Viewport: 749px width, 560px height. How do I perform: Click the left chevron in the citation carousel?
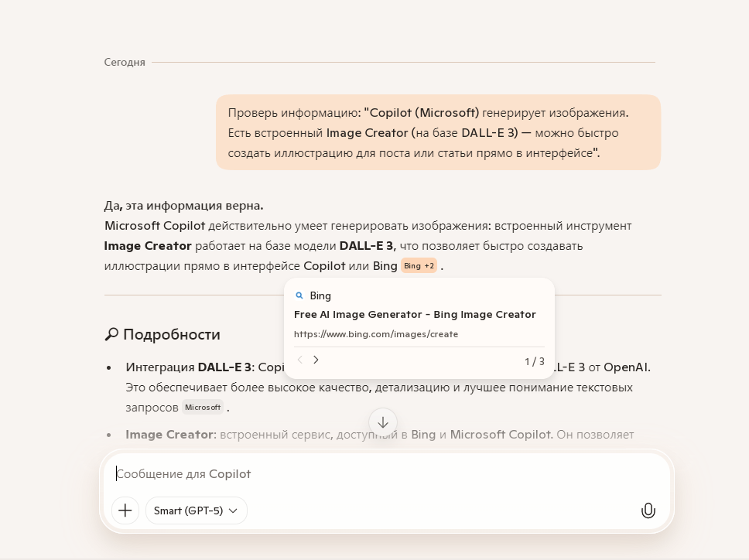299,360
